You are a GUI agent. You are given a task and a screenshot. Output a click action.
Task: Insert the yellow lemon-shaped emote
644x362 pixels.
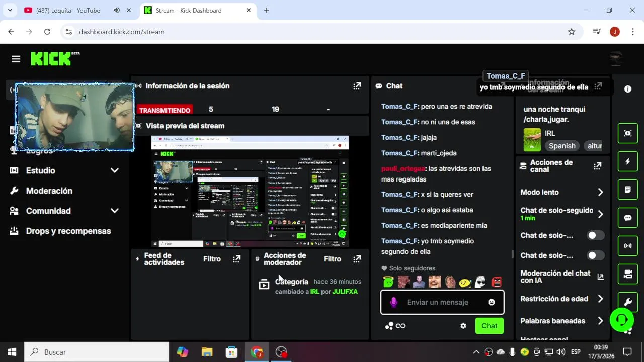tap(465, 282)
